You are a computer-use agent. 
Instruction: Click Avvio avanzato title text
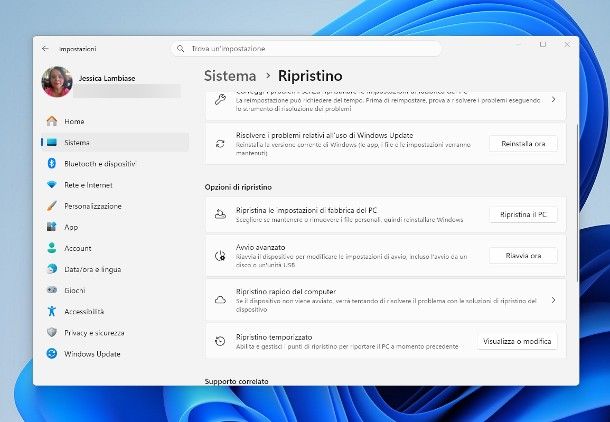coord(260,247)
